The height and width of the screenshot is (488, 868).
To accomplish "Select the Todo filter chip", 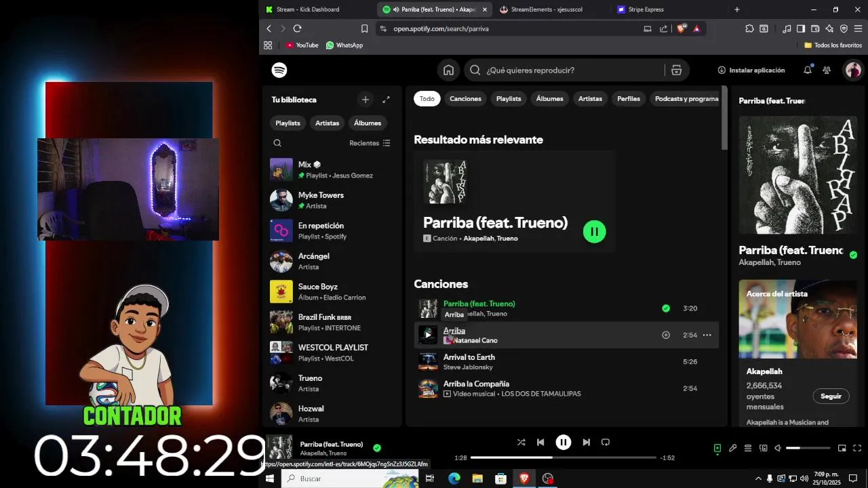I will 427,99.
